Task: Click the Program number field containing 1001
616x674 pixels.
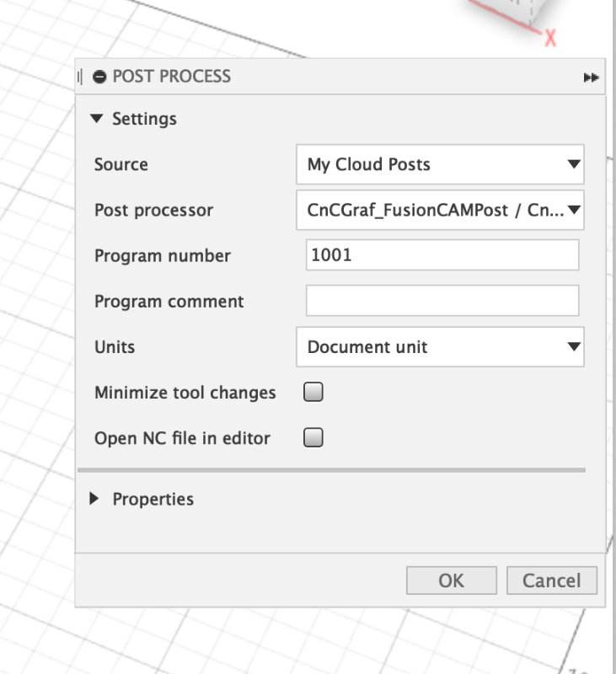Action: pyautogui.click(x=442, y=255)
